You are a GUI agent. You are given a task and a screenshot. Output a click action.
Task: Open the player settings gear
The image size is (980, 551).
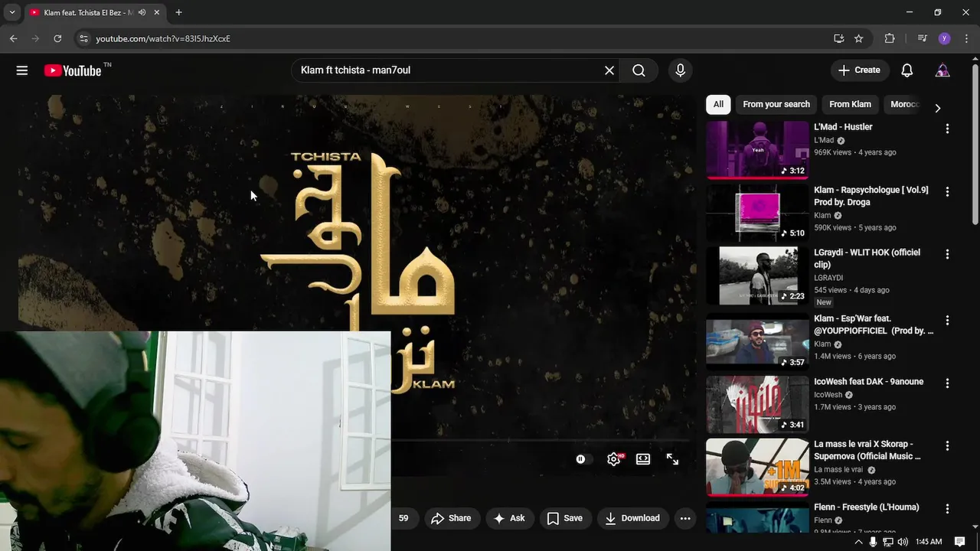click(x=614, y=459)
